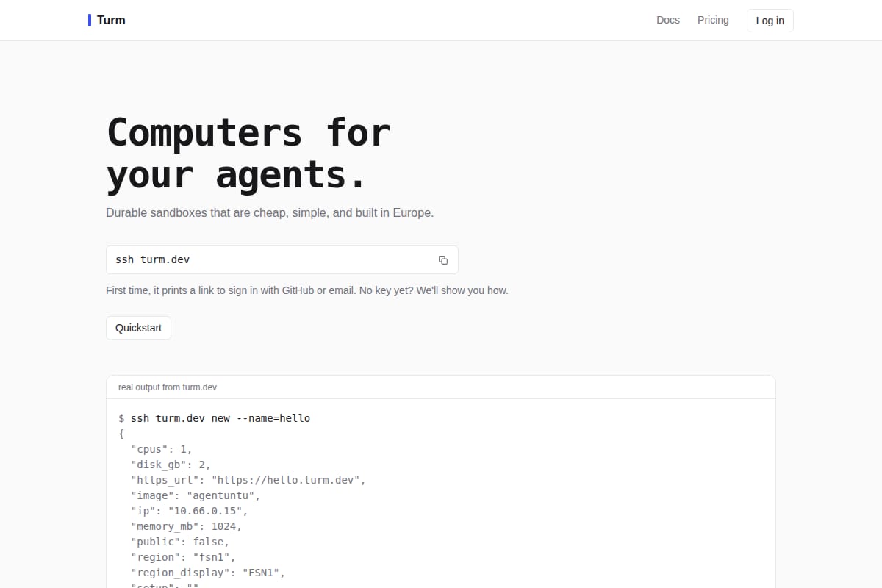Screen dimensions: 882x588
Task: Select the ssh turm.dev command field
Action: 282,260
